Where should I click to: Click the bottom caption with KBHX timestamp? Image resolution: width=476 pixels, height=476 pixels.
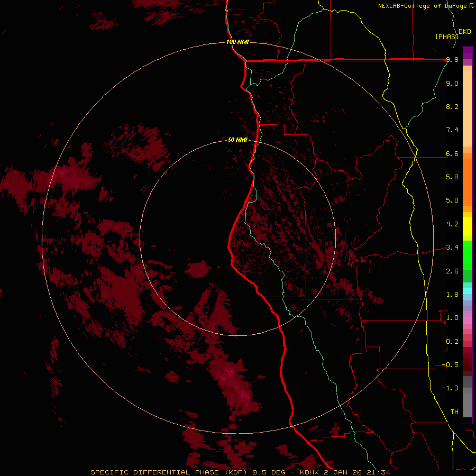pos(240,472)
